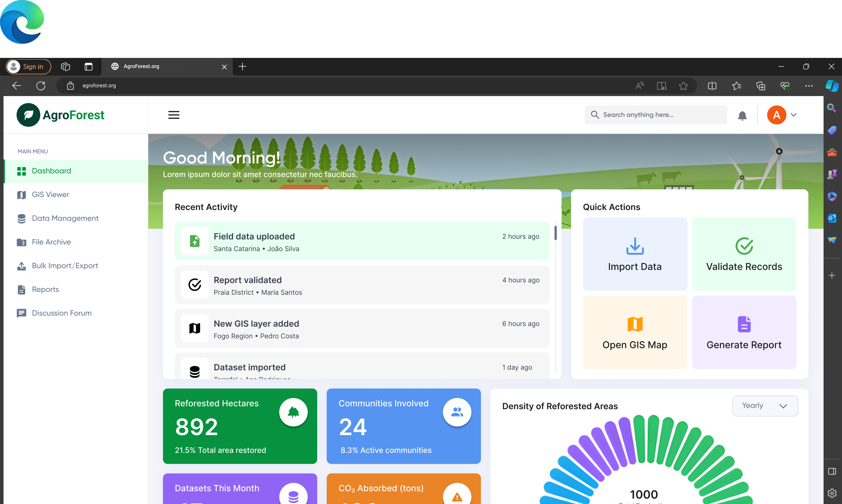Image resolution: width=842 pixels, height=504 pixels.
Task: Toggle browser split screen view
Action: [712, 86]
